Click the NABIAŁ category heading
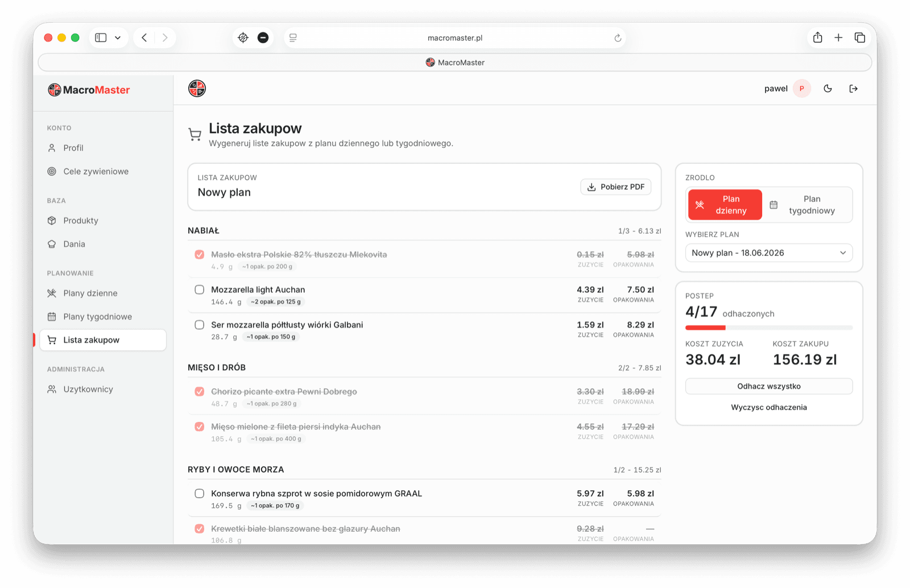 (204, 231)
